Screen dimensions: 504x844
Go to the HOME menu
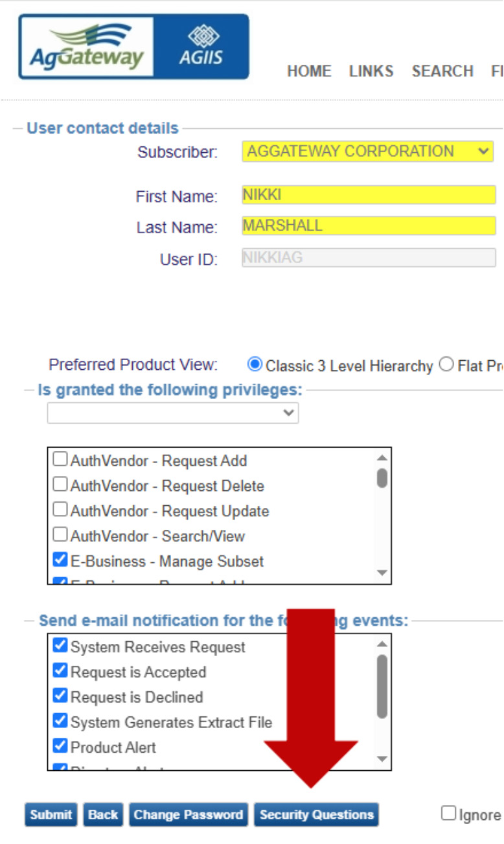click(309, 71)
